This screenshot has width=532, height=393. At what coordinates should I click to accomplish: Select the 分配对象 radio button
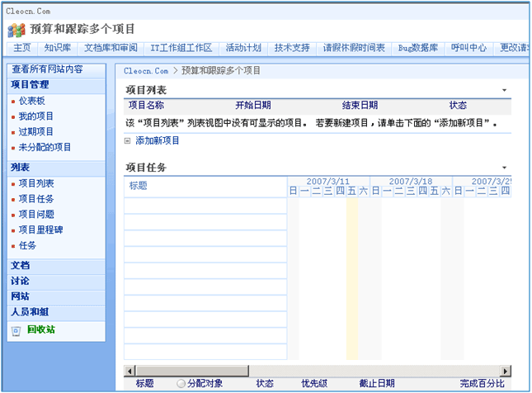(181, 384)
